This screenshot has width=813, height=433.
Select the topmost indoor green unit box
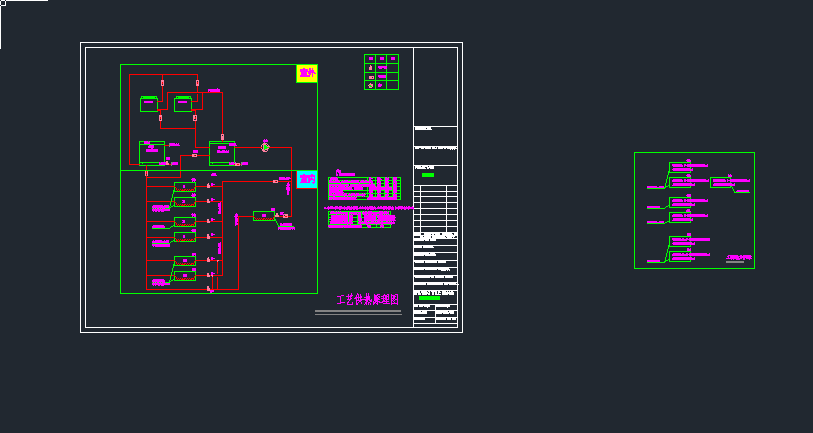(x=185, y=187)
